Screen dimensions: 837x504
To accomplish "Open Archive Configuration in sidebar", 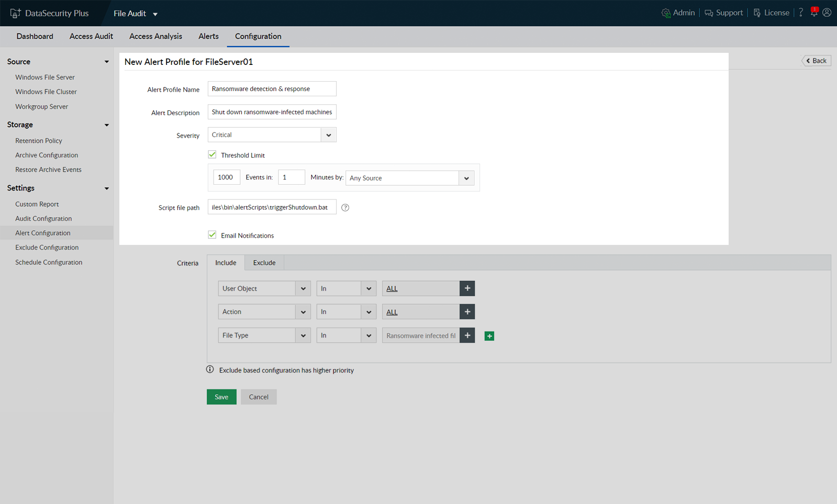I will (x=47, y=155).
